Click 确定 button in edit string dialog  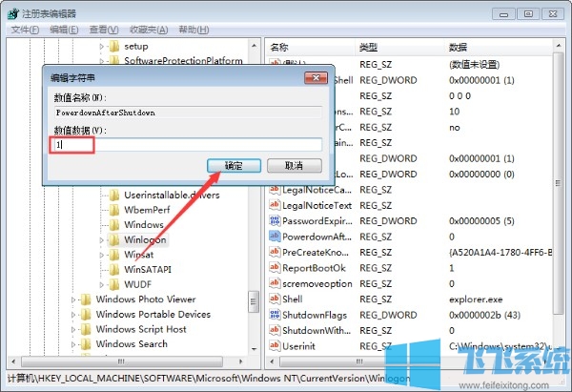(x=234, y=166)
